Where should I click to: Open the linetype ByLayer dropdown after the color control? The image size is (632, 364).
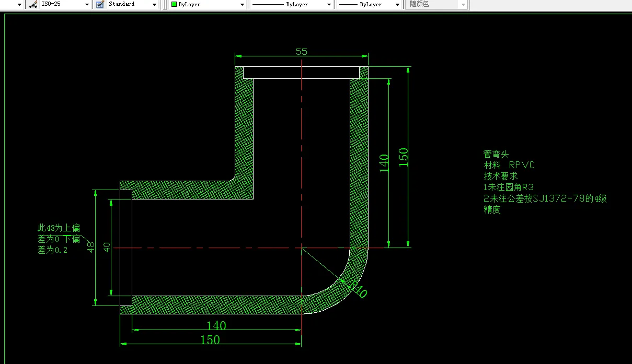[x=329, y=4]
